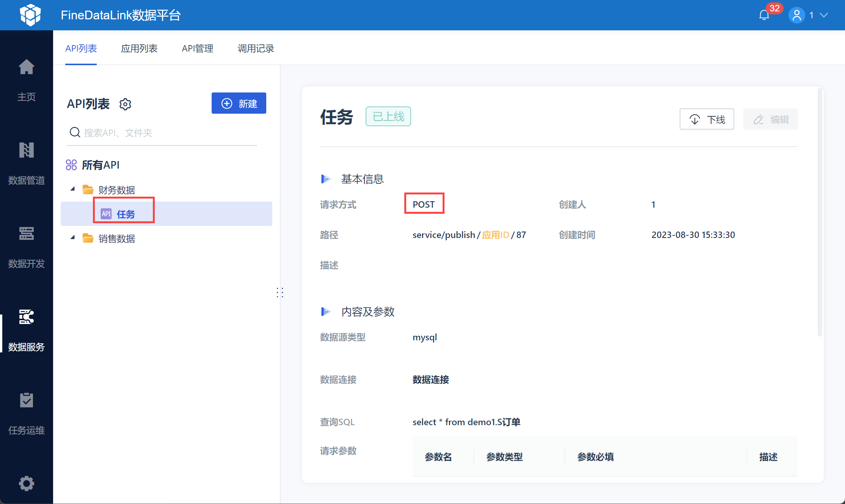Viewport: 845px width, 504px height.
Task: Click the 应用ID link in path
Action: [x=495, y=235]
